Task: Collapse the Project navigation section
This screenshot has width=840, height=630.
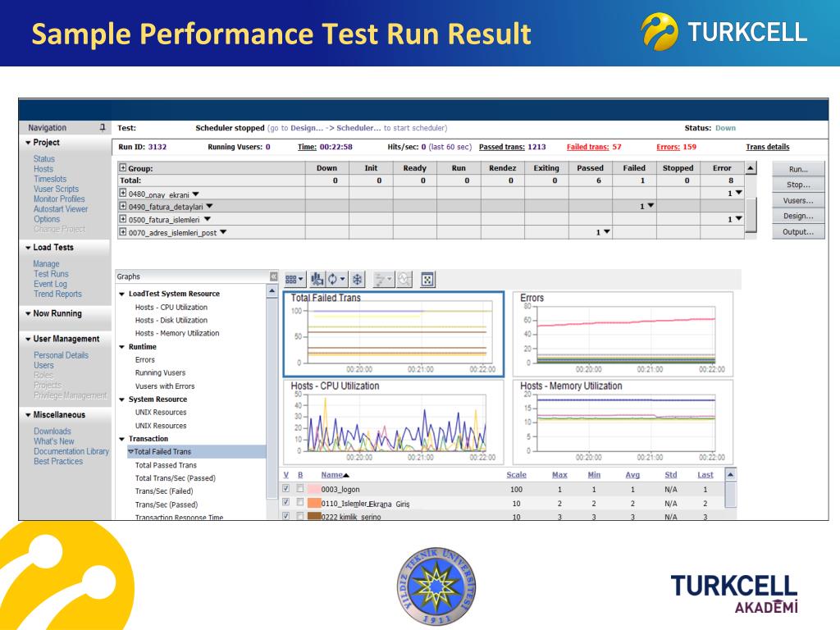Action: pos(28,143)
